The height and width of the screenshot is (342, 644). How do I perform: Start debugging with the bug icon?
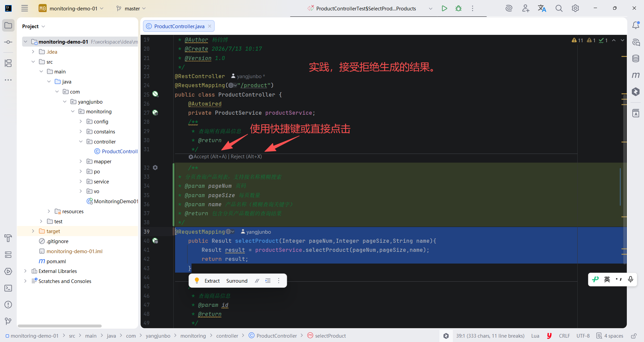[x=459, y=8]
